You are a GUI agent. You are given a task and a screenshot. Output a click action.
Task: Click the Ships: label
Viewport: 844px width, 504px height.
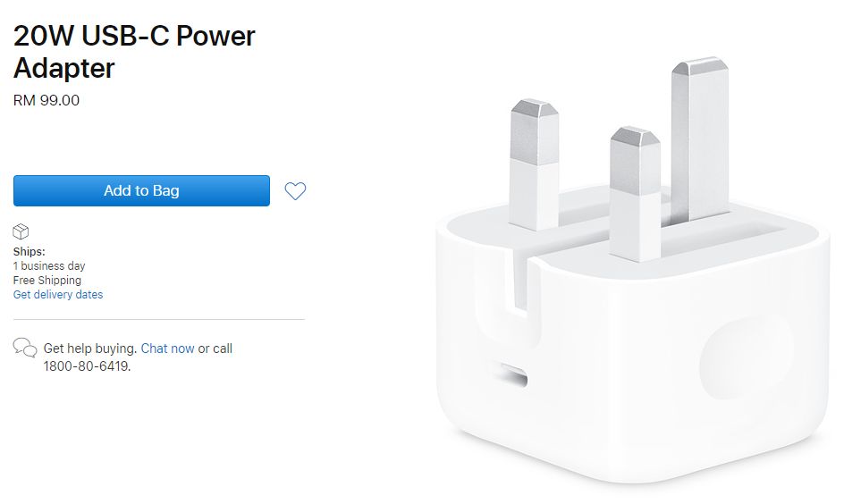pyautogui.click(x=30, y=252)
